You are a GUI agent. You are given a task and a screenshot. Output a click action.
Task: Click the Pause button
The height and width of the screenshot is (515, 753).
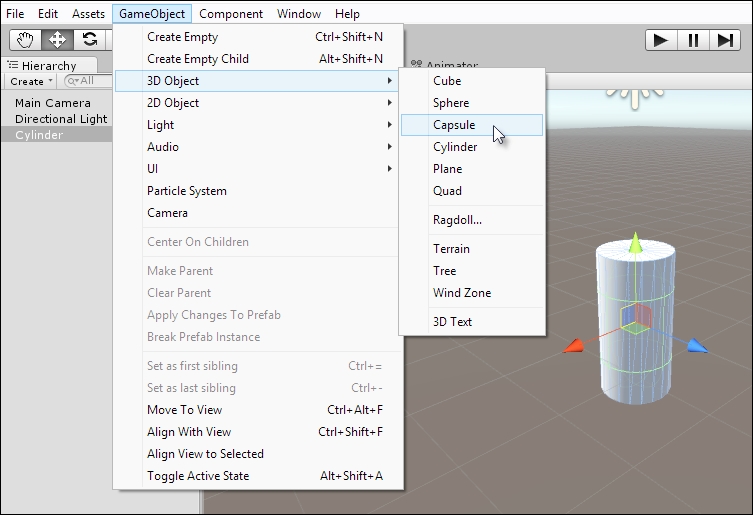coord(693,40)
